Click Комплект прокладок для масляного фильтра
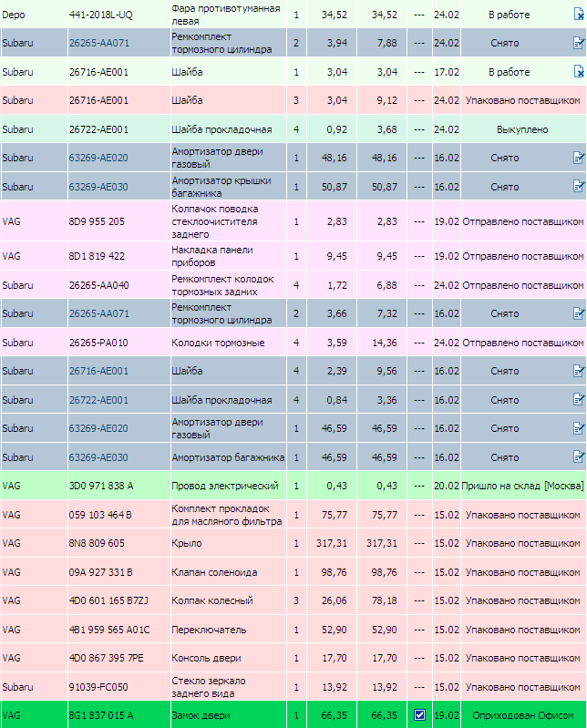This screenshot has height=728, width=587. 227,515
